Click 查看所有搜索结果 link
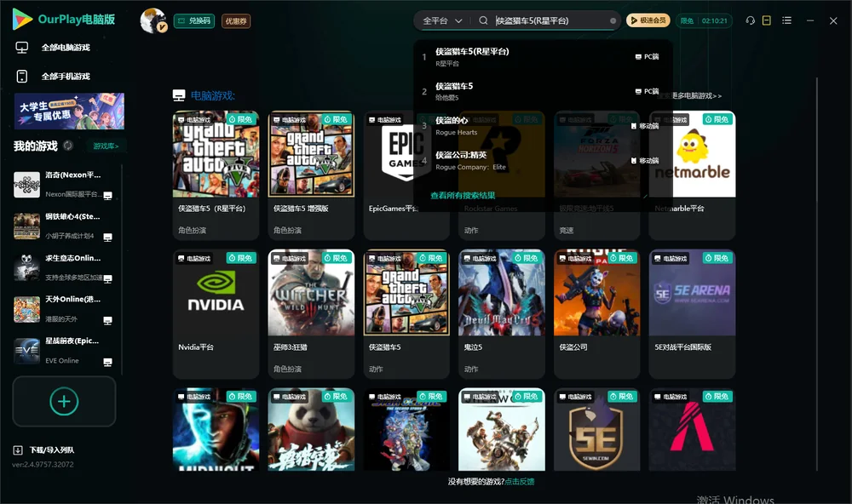852x504 pixels. click(x=463, y=195)
